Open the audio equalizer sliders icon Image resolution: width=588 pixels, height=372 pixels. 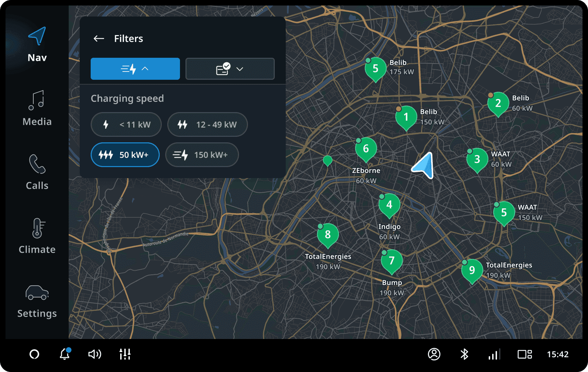pos(125,354)
